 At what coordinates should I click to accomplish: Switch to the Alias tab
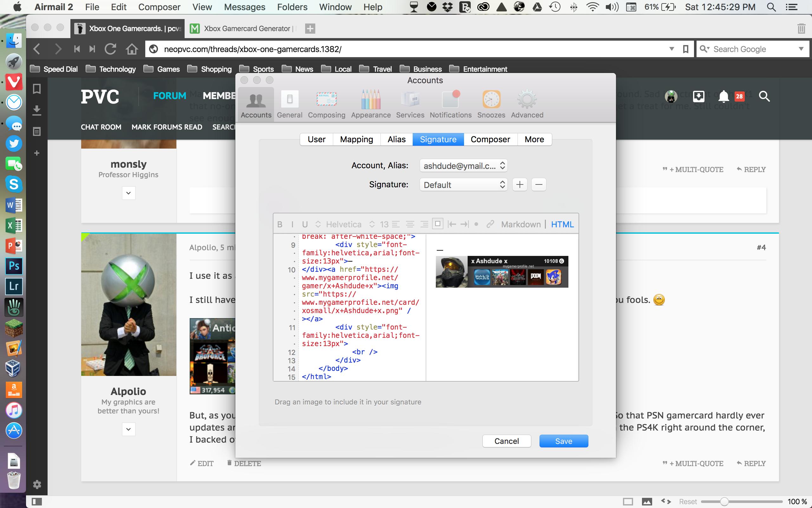click(x=396, y=139)
